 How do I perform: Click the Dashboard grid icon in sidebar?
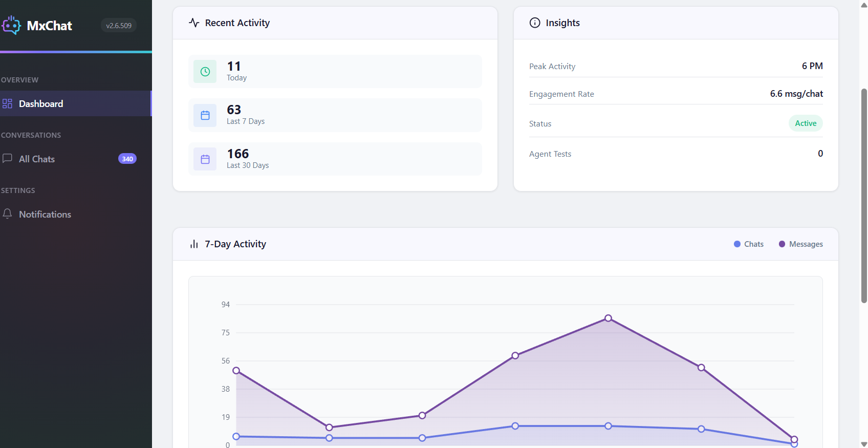tap(7, 103)
